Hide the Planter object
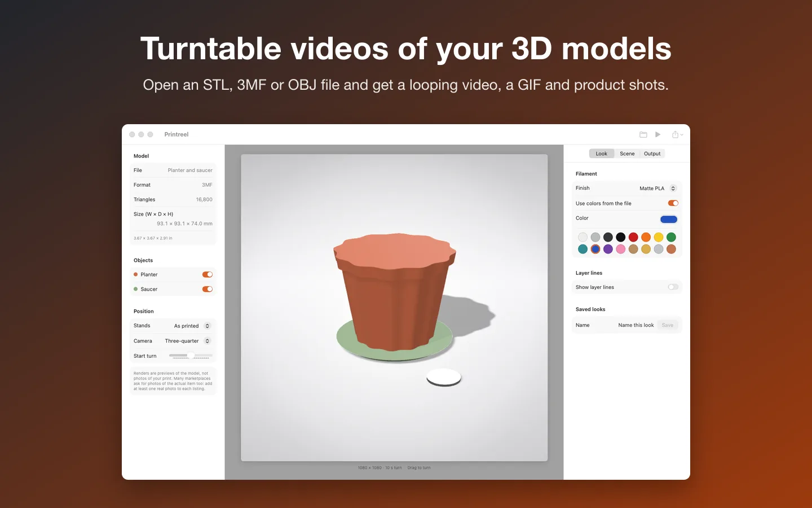The height and width of the screenshot is (508, 812). point(208,274)
